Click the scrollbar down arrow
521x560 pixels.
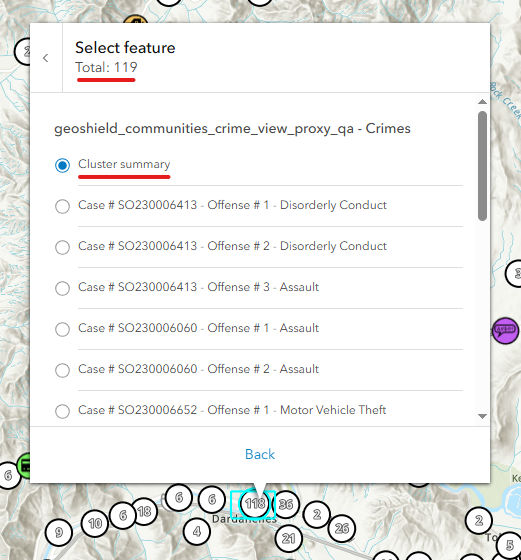point(482,416)
